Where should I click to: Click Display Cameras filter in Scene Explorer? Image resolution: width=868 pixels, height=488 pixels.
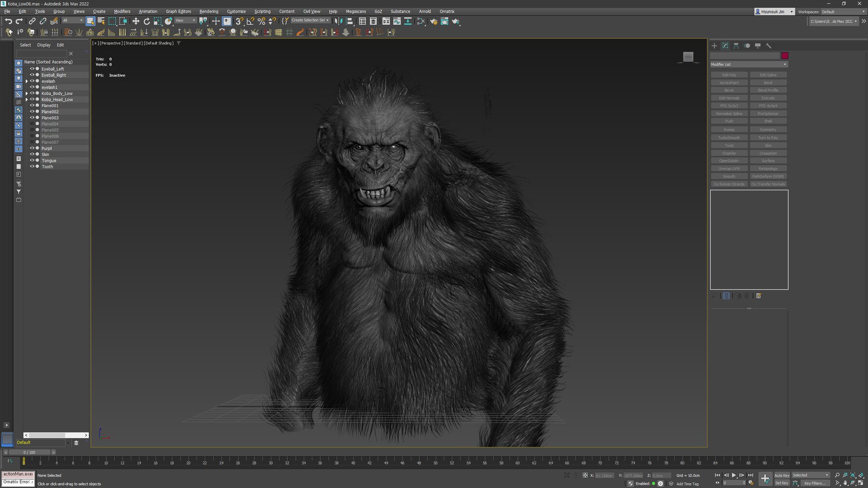(19, 86)
